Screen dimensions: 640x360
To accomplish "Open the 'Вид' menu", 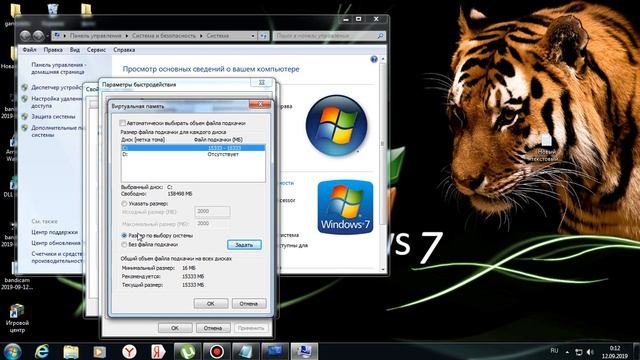I will click(x=75, y=50).
